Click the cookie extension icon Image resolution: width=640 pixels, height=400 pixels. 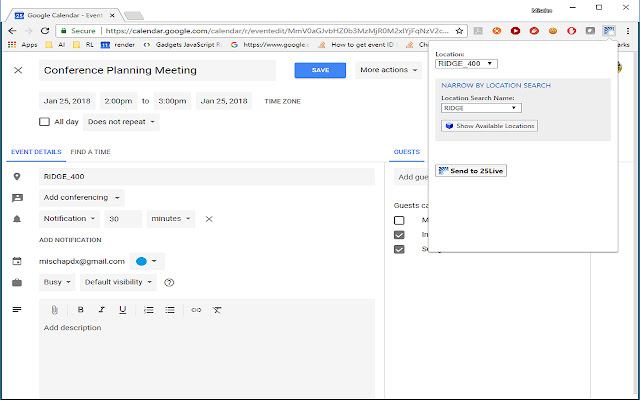point(553,31)
